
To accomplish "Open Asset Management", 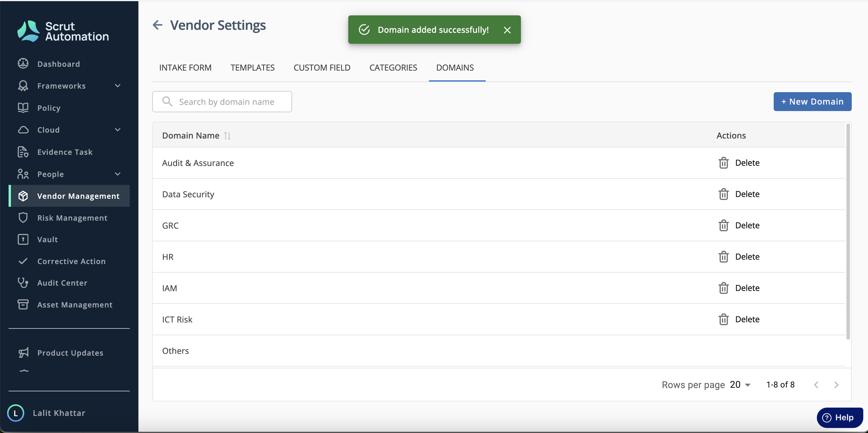I will (x=75, y=305).
